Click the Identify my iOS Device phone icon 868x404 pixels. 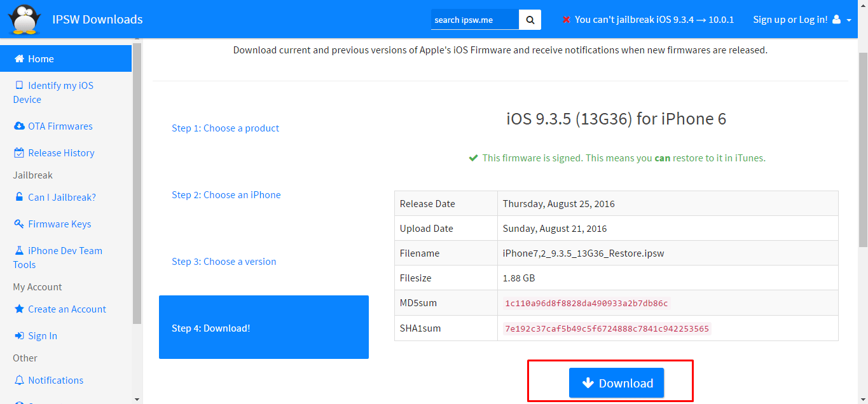point(19,85)
